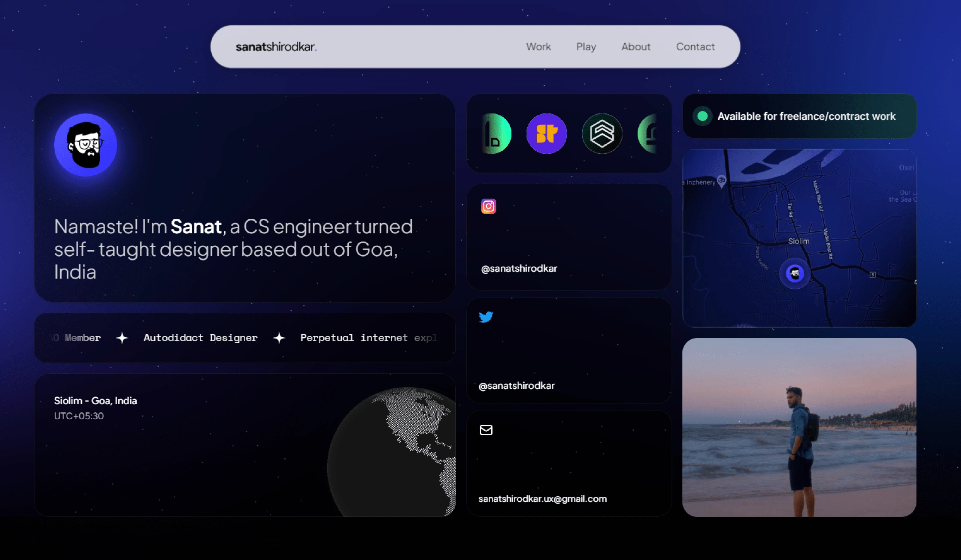The height and width of the screenshot is (560, 961).
Task: Open the sanatshirodkar.ux@gmail.com email link
Action: coord(542,498)
